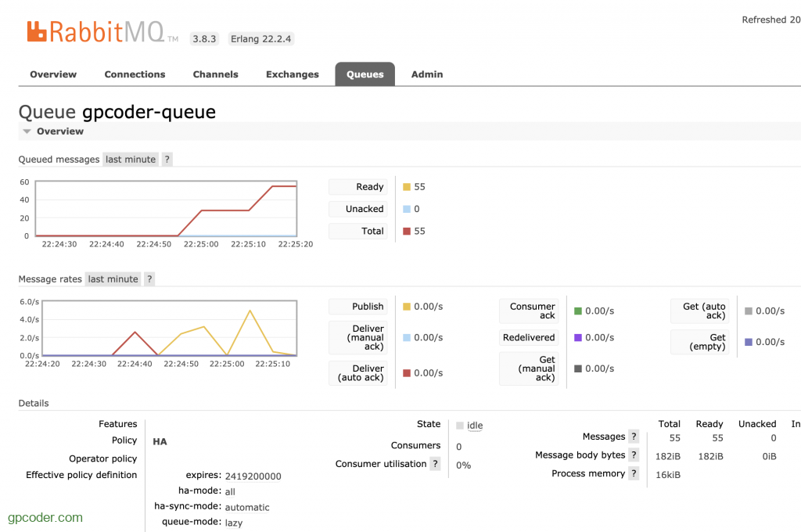Click the red Total color swatch
The width and height of the screenshot is (801, 532).
click(x=407, y=231)
